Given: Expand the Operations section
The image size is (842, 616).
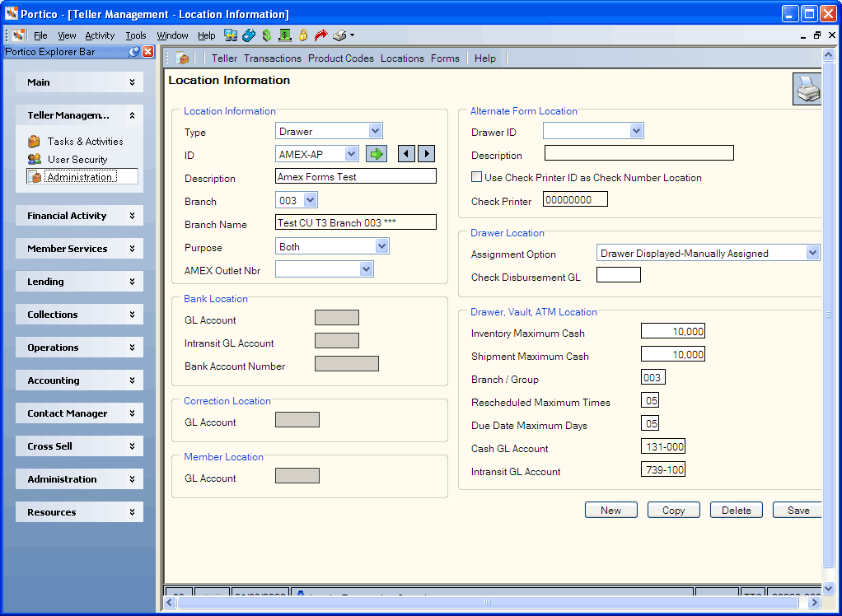Looking at the screenshot, I should (79, 348).
